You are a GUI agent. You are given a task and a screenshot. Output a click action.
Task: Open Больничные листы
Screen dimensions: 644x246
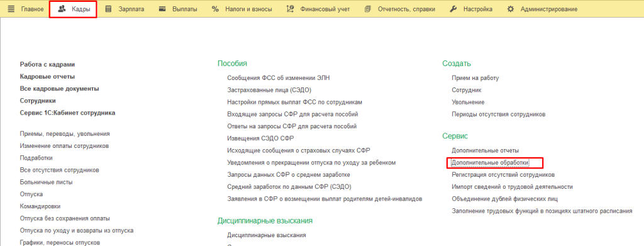coord(47,182)
